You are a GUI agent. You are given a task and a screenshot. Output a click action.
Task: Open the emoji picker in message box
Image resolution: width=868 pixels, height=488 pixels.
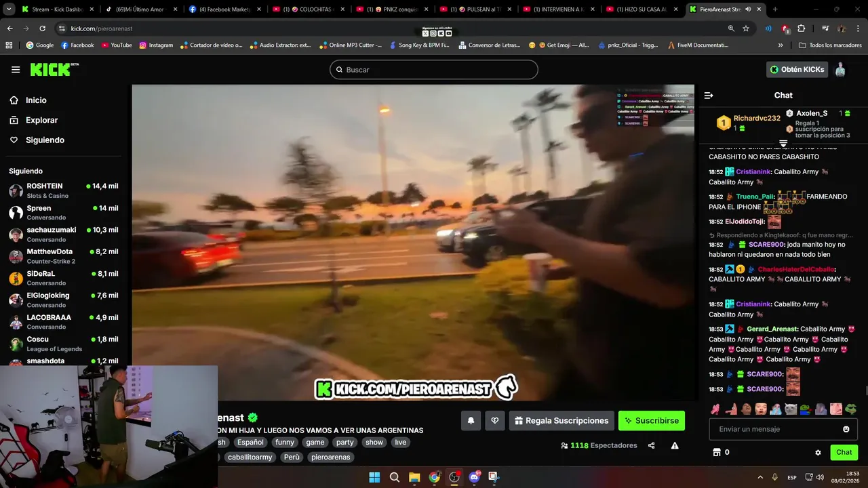(846, 429)
